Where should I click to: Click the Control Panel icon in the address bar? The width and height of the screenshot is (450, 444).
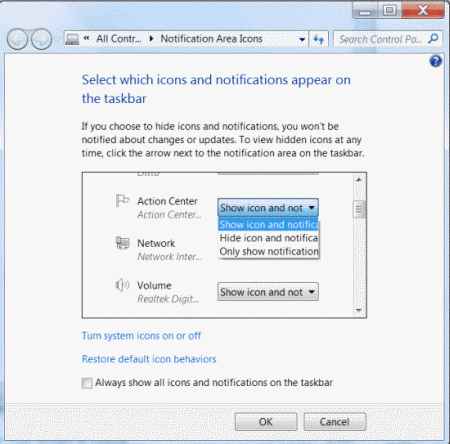pyautogui.click(x=72, y=39)
